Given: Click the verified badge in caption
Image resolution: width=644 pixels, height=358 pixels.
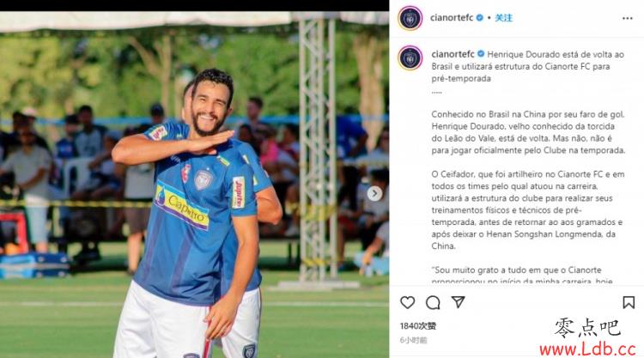Looking at the screenshot, I should point(481,54).
